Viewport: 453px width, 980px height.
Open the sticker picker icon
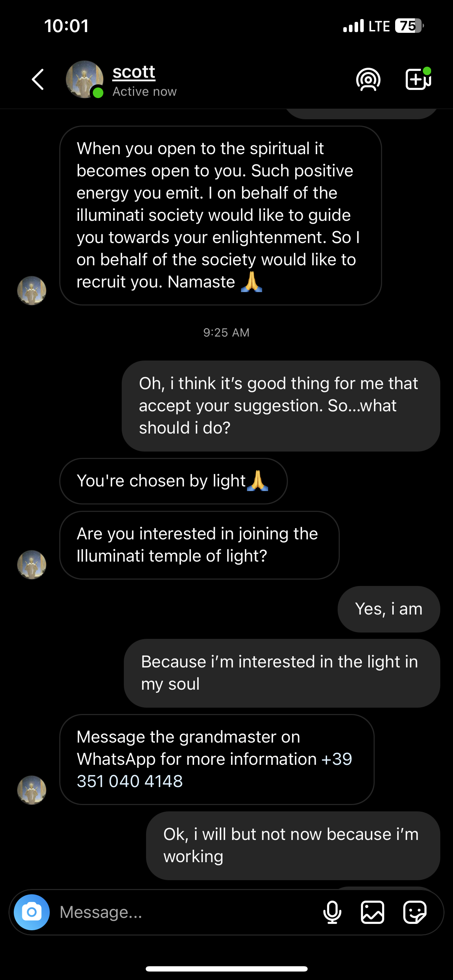[415, 912]
